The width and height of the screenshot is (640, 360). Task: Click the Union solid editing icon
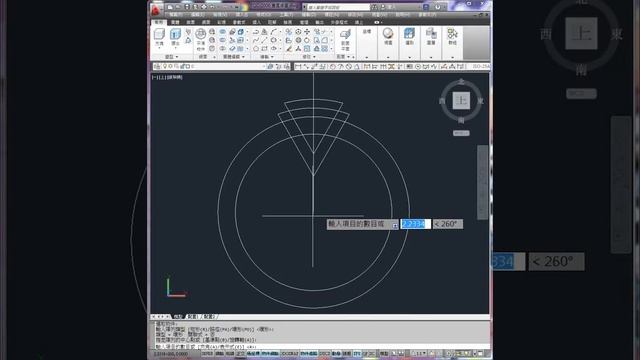point(222,32)
